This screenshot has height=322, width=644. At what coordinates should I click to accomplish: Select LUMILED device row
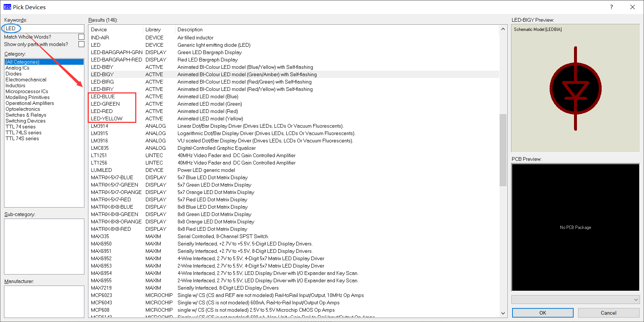pos(294,170)
